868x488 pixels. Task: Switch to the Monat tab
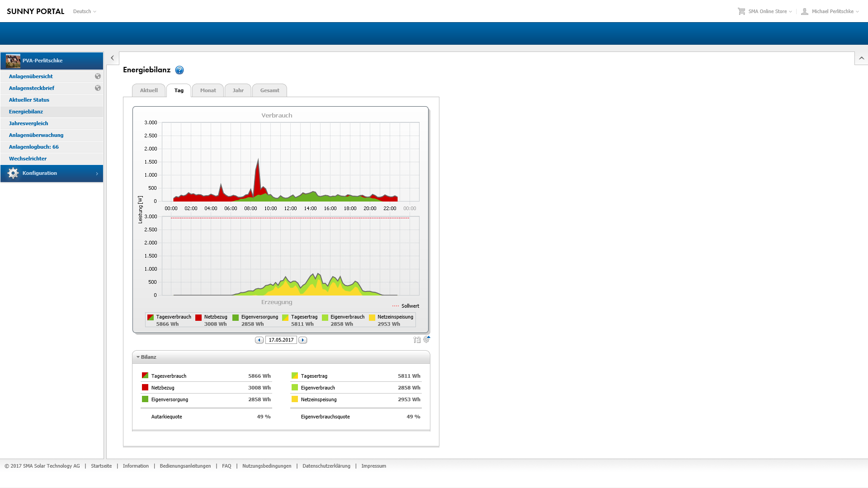pos(208,90)
